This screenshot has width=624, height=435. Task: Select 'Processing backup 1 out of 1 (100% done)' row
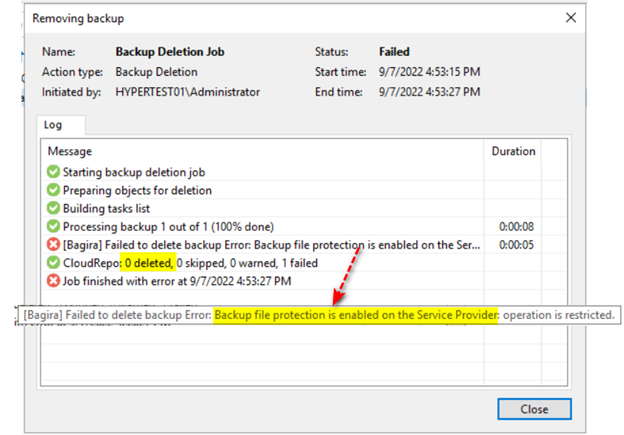304,226
